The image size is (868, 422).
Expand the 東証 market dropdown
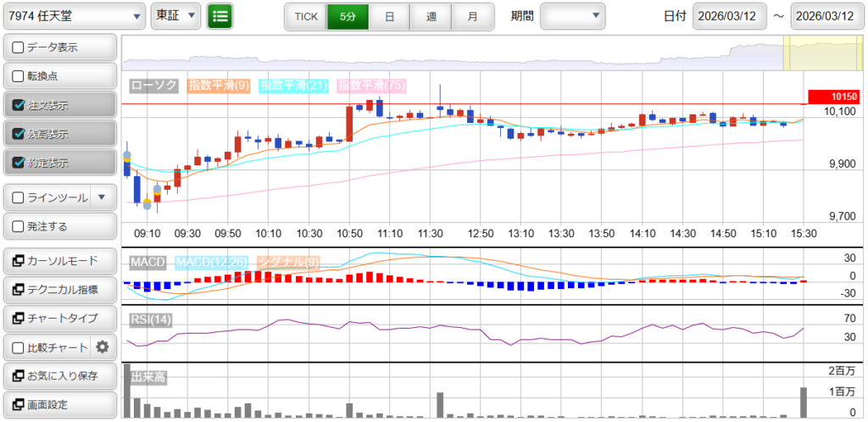point(176,15)
